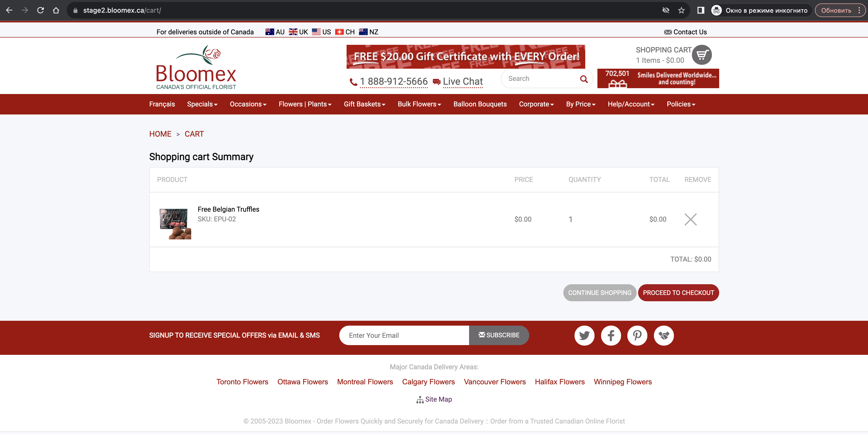Click Continue Shopping button
Image resolution: width=868 pixels, height=434 pixels.
tap(599, 292)
